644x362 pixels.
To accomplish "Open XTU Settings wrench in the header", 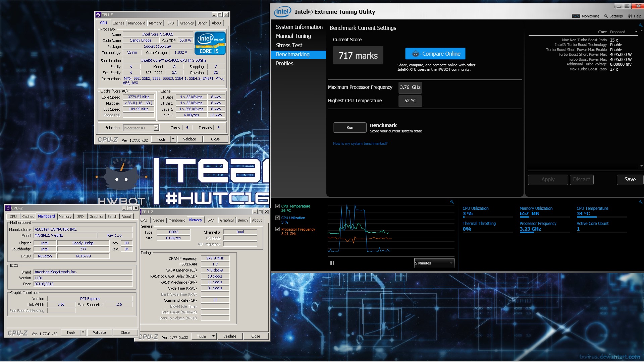I will [606, 16].
